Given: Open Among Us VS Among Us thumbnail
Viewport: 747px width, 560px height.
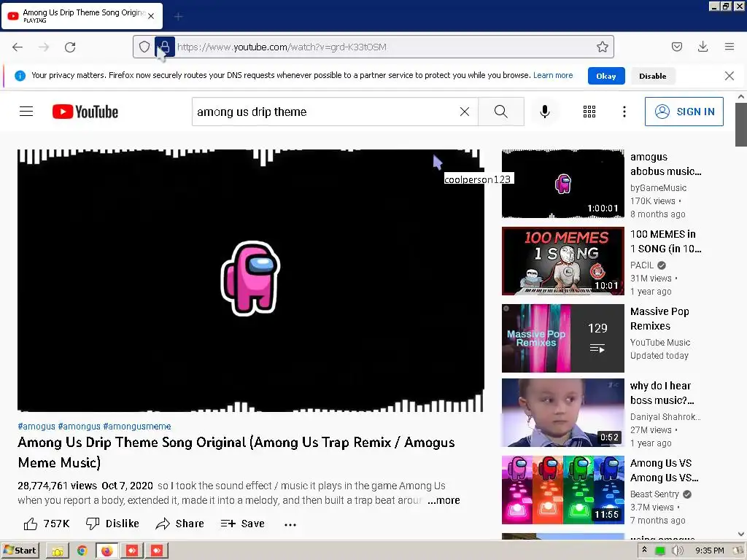Looking at the screenshot, I should [x=562, y=490].
